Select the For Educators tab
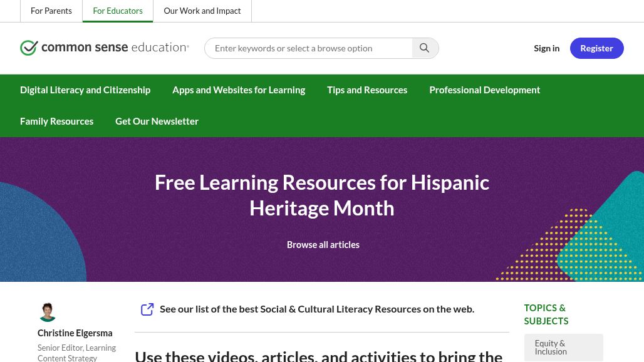This screenshot has width=644, height=362. [x=118, y=11]
